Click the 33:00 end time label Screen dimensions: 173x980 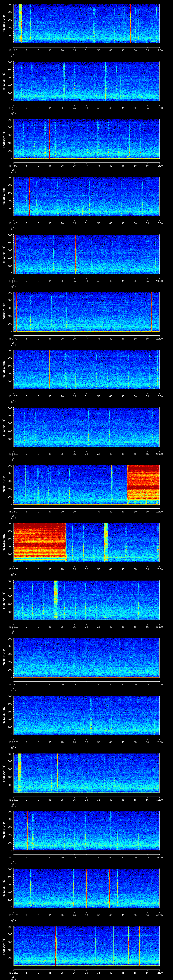159,972
